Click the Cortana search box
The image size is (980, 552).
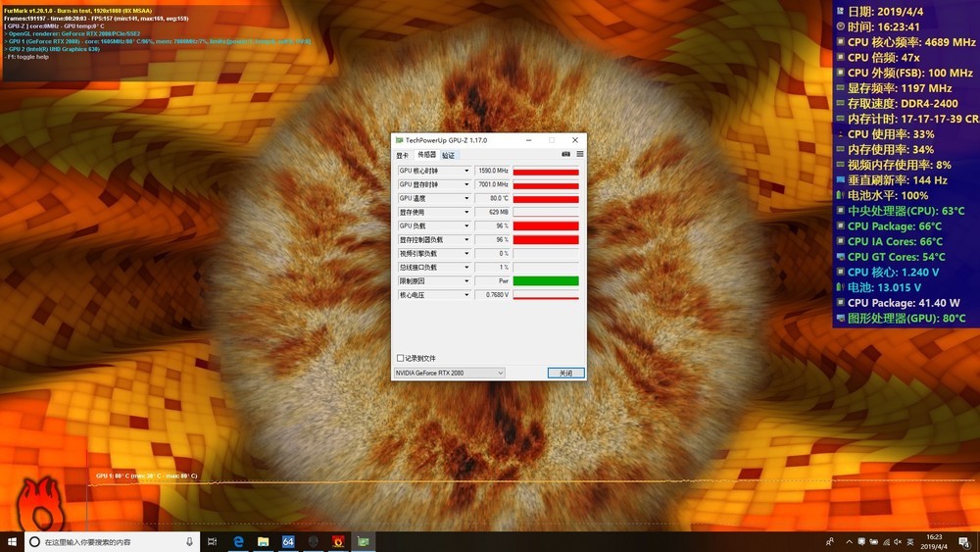click(x=113, y=541)
